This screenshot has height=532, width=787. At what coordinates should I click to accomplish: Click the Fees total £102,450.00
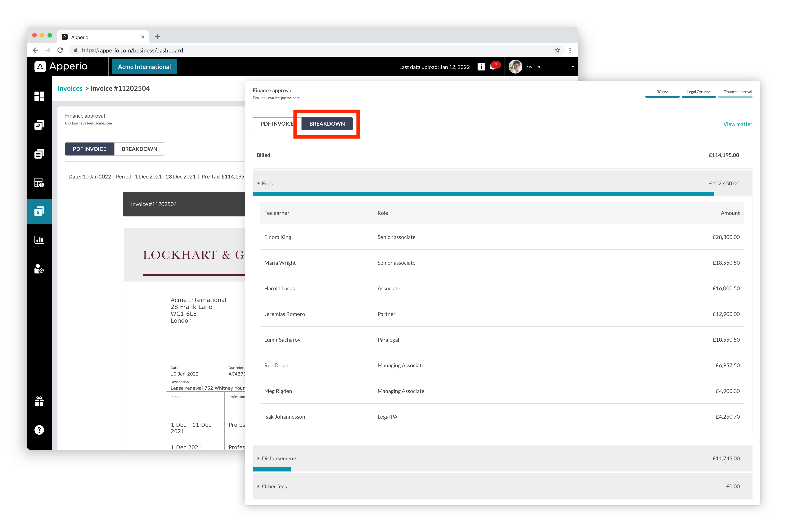click(724, 183)
